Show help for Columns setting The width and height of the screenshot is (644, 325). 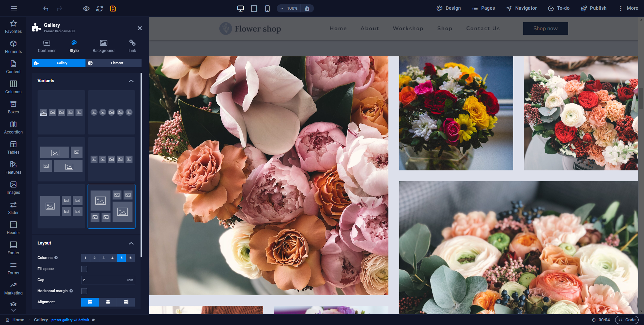[x=56, y=258]
